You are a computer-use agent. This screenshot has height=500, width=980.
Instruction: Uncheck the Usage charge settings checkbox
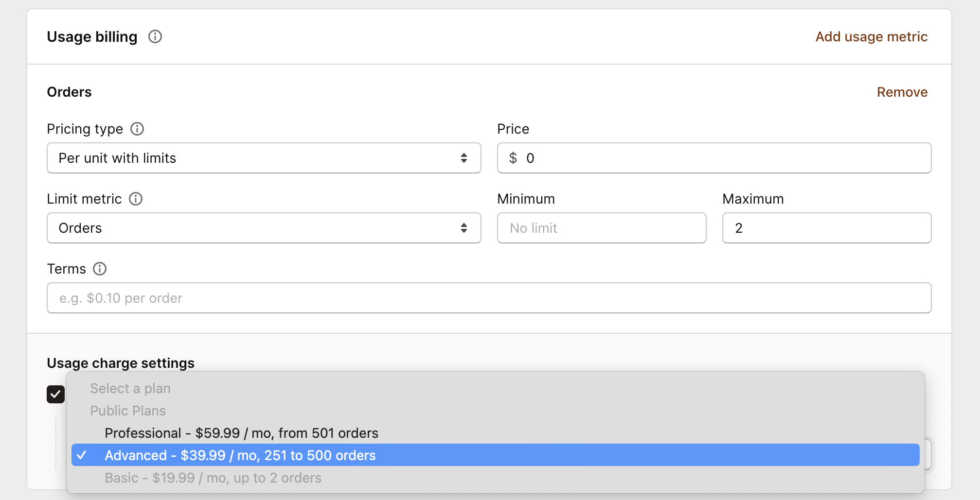(56, 394)
